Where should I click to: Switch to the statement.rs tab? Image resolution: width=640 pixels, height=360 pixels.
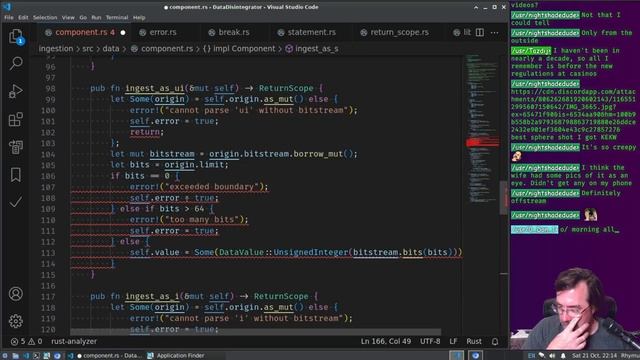click(307, 32)
